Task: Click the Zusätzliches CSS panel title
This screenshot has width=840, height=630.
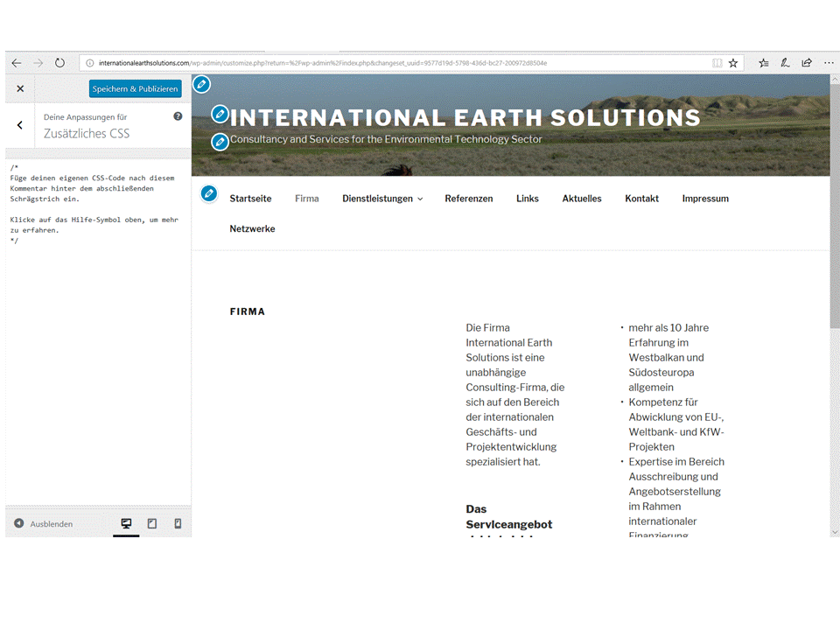Action: point(87,133)
